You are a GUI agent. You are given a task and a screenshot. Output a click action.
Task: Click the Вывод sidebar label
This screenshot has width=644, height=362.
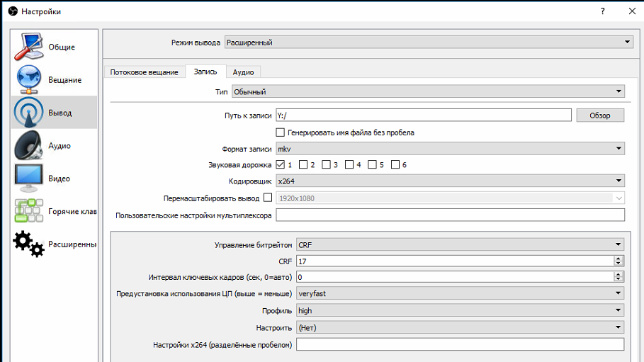[x=60, y=113]
